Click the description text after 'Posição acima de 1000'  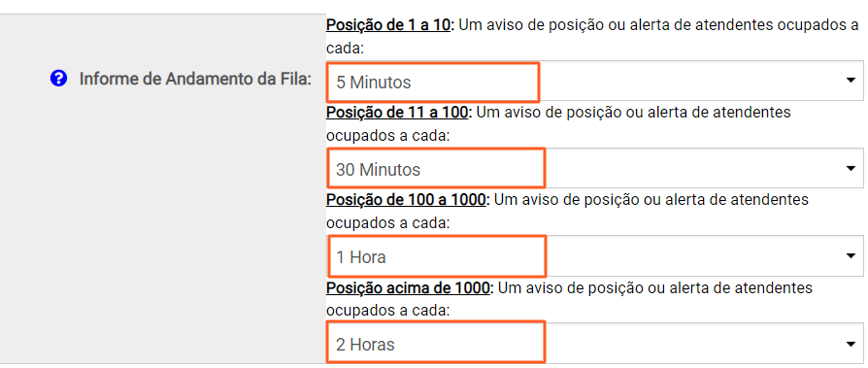click(570, 299)
